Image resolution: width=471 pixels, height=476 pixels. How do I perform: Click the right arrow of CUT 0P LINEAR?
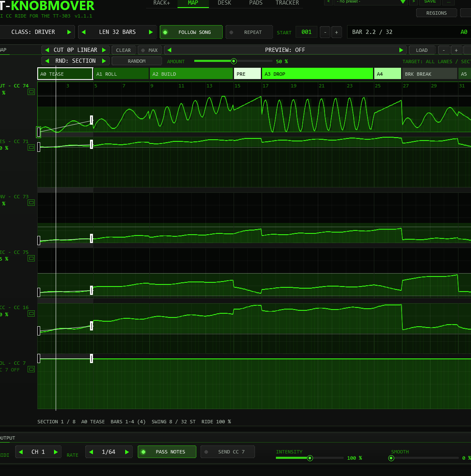104,50
